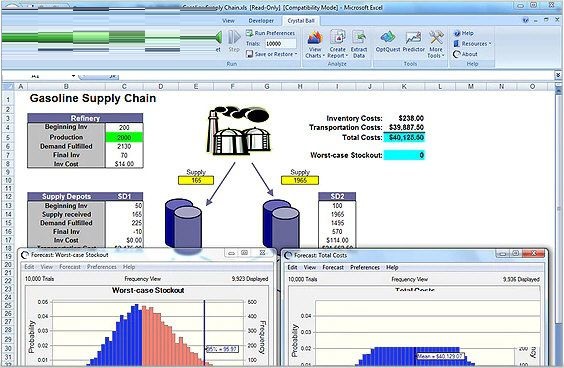The height and width of the screenshot is (368, 564).
Task: Click the refinery factory image
Action: [x=238, y=131]
